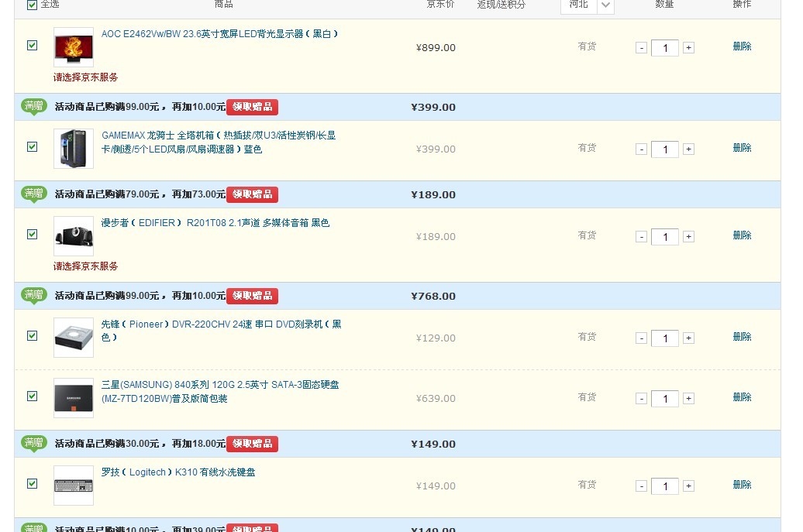Uncheck the EDIFIER R201T08 speaker item
Screen dimensions: 803x532
click(32, 235)
